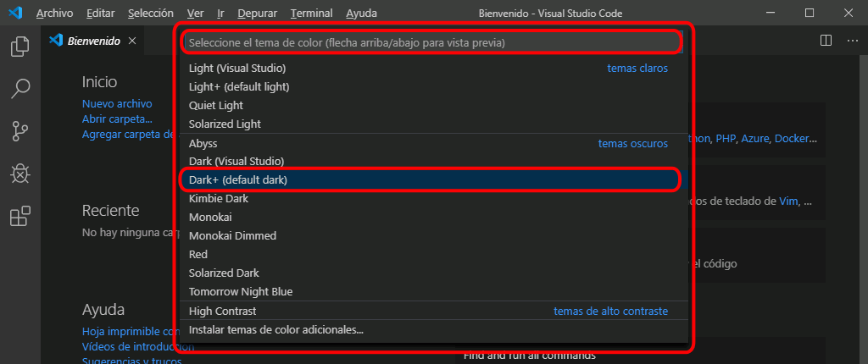This screenshot has width=868, height=364.
Task: Click the Abrir carpeta link
Action: 117,119
